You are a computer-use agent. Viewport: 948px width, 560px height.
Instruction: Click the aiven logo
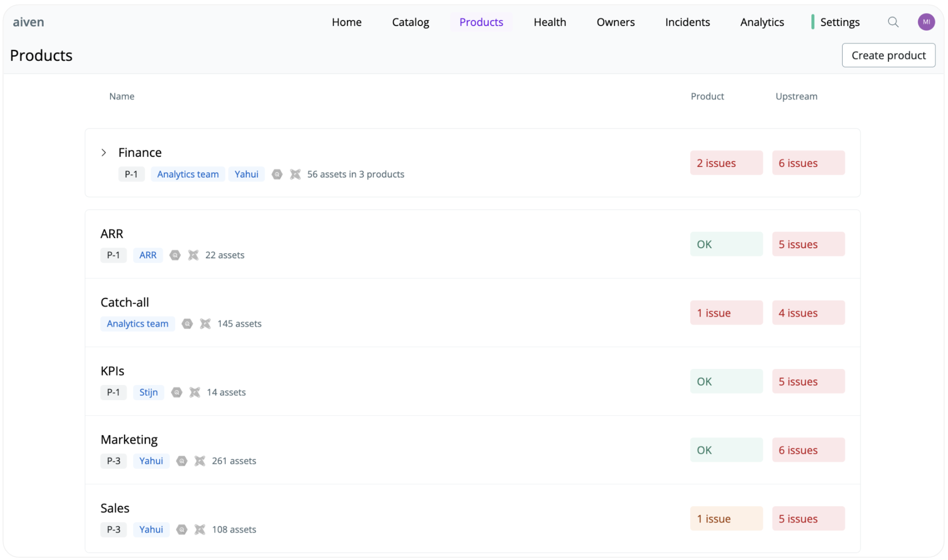pos(28,22)
